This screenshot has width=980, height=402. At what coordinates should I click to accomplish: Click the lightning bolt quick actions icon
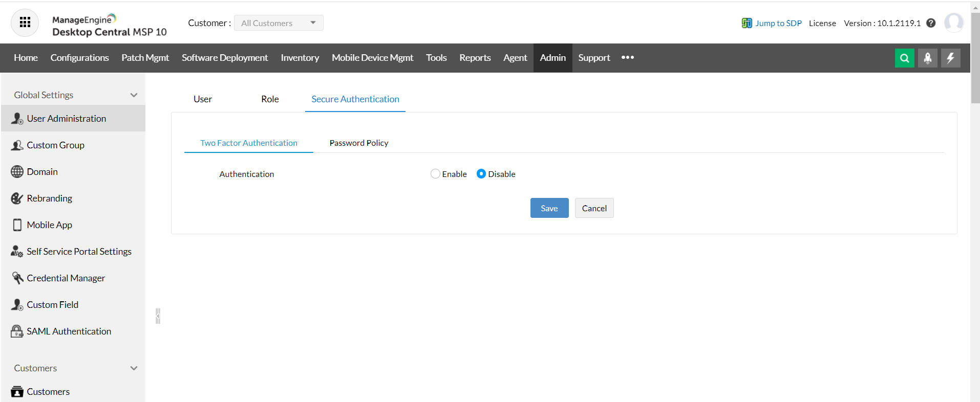(950, 58)
